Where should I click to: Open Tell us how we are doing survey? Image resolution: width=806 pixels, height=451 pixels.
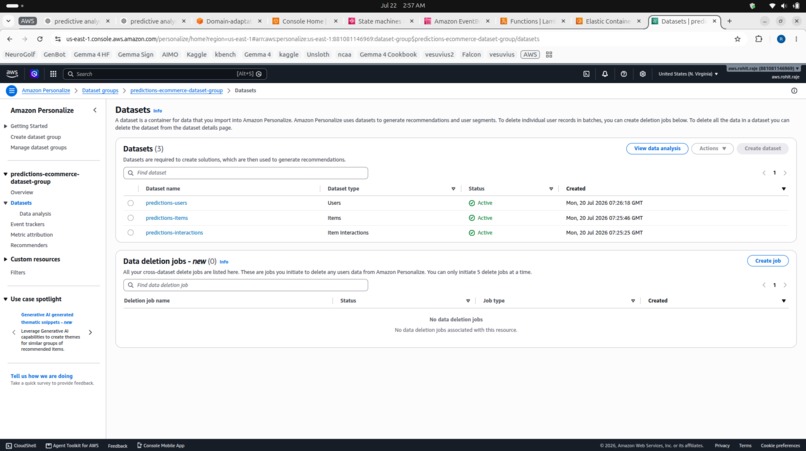tap(42, 376)
